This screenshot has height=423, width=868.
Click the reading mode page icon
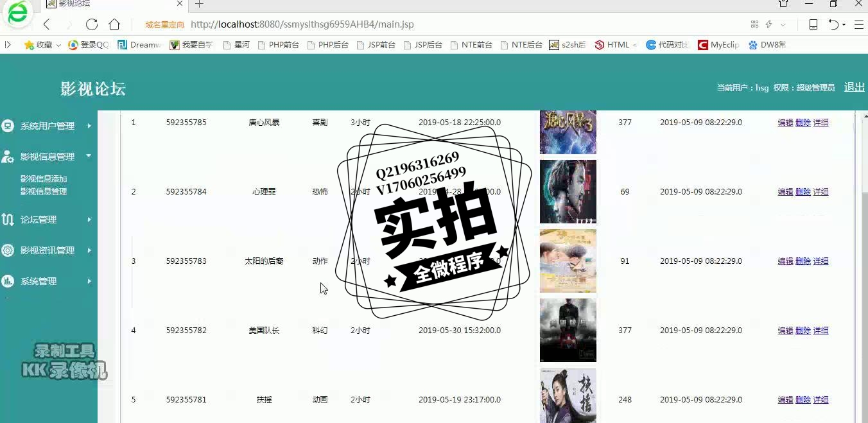pyautogui.click(x=813, y=24)
